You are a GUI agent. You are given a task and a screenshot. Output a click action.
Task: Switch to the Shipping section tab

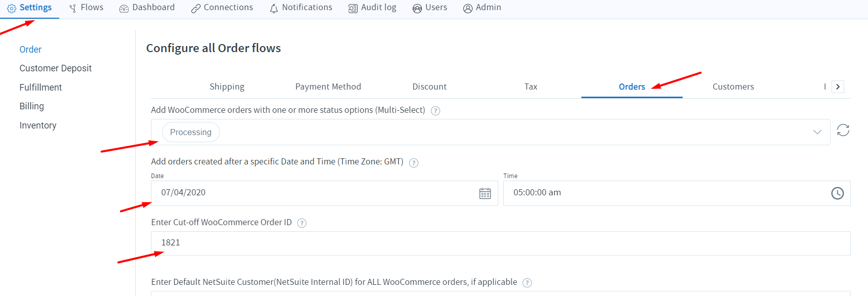(x=227, y=87)
